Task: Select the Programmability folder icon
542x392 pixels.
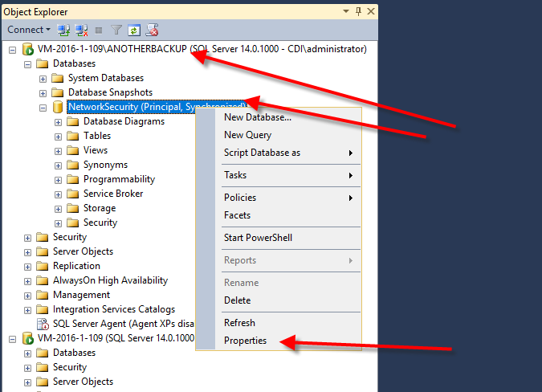Action: tap(72, 179)
